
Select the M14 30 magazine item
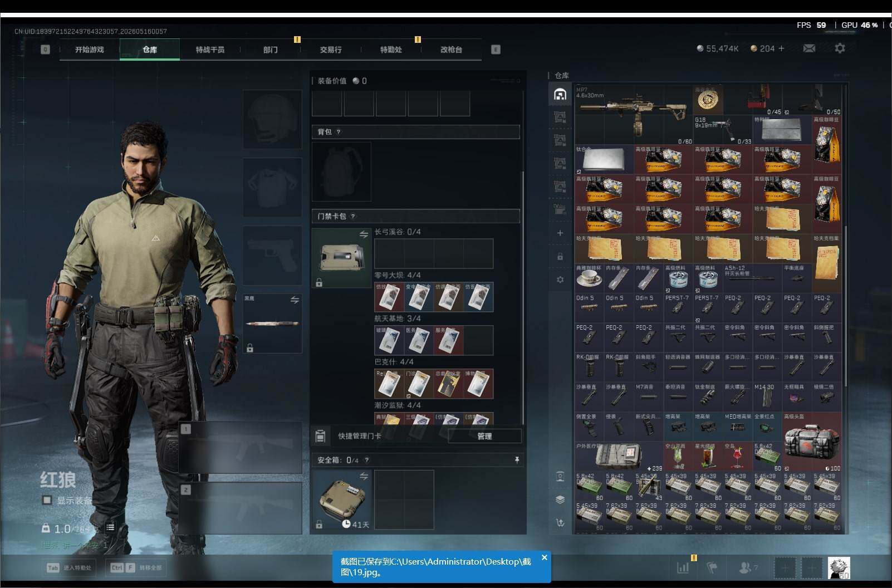[x=767, y=397]
